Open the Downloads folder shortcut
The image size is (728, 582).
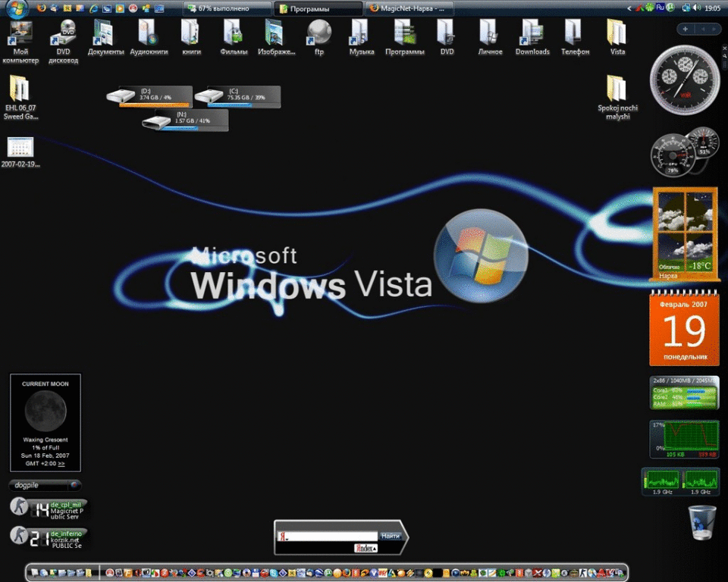pyautogui.click(x=532, y=38)
